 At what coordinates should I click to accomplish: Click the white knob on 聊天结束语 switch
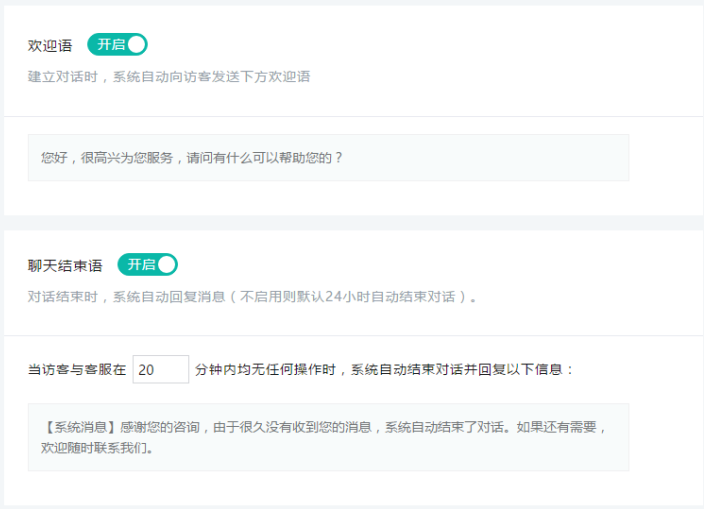(166, 264)
